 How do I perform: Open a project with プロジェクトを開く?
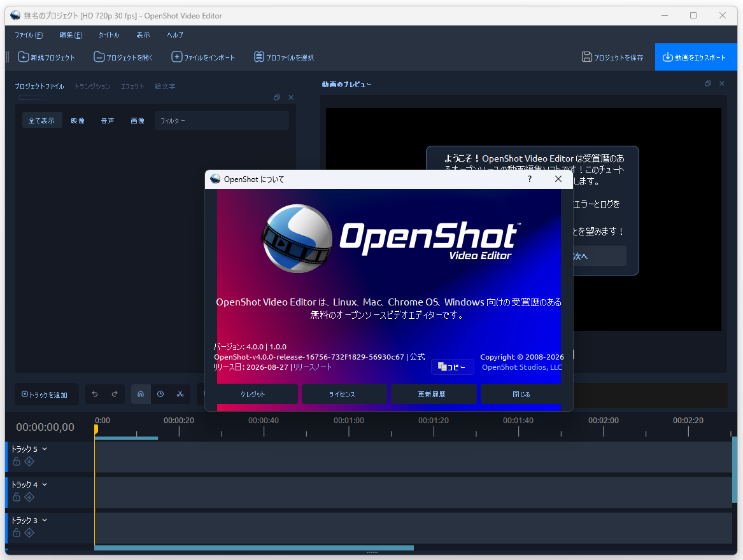[124, 57]
